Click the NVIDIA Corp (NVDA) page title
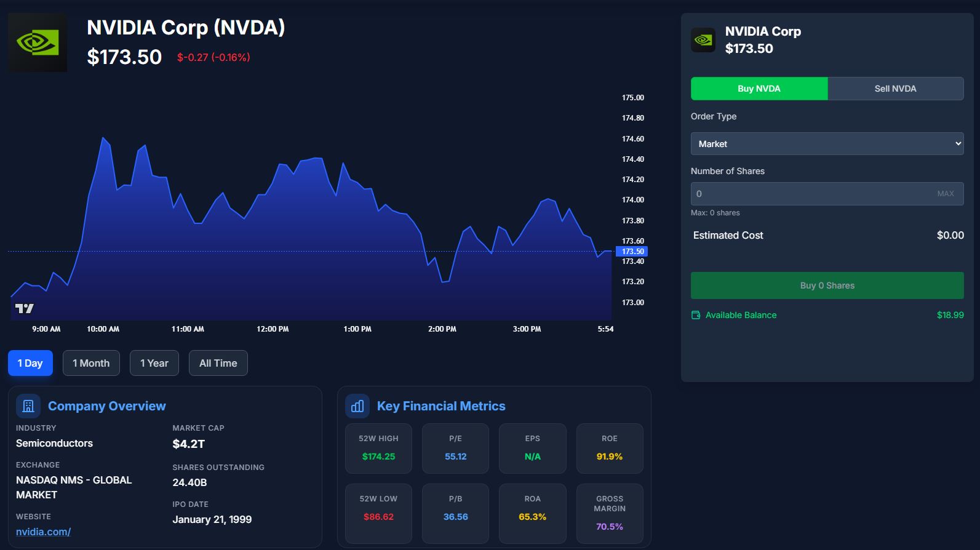Image resolution: width=980 pixels, height=550 pixels. [186, 28]
